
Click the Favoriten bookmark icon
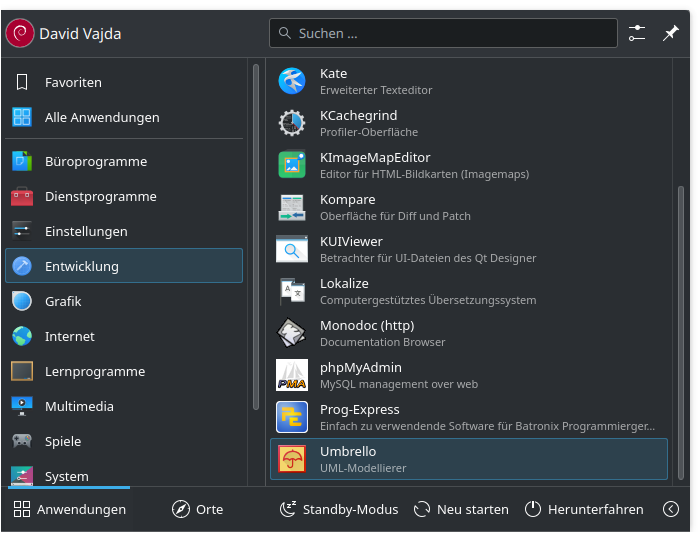[22, 82]
